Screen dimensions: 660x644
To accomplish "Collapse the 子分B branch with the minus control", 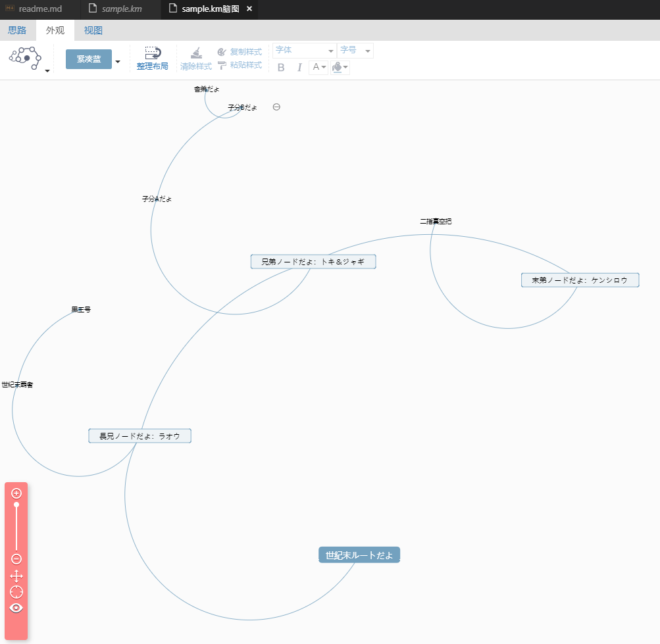I will 276,107.
